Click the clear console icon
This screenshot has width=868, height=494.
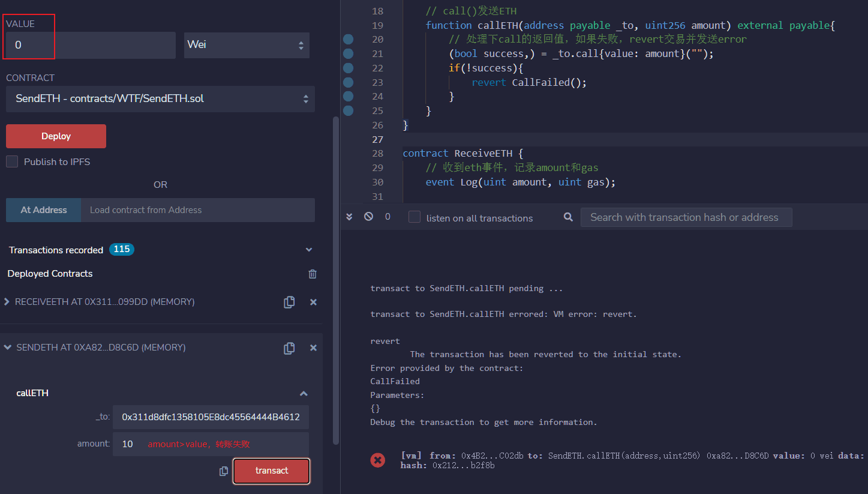(x=368, y=217)
